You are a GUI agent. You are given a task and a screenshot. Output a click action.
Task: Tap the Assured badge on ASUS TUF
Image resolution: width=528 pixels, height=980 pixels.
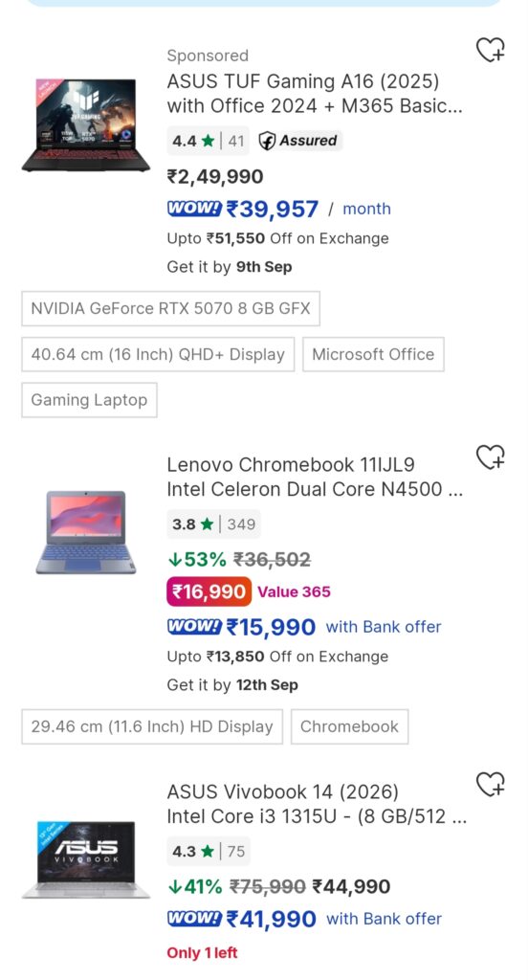pyautogui.click(x=298, y=141)
